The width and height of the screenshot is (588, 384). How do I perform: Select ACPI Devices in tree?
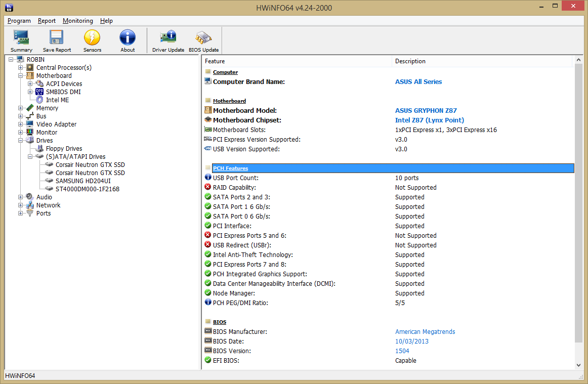[64, 84]
